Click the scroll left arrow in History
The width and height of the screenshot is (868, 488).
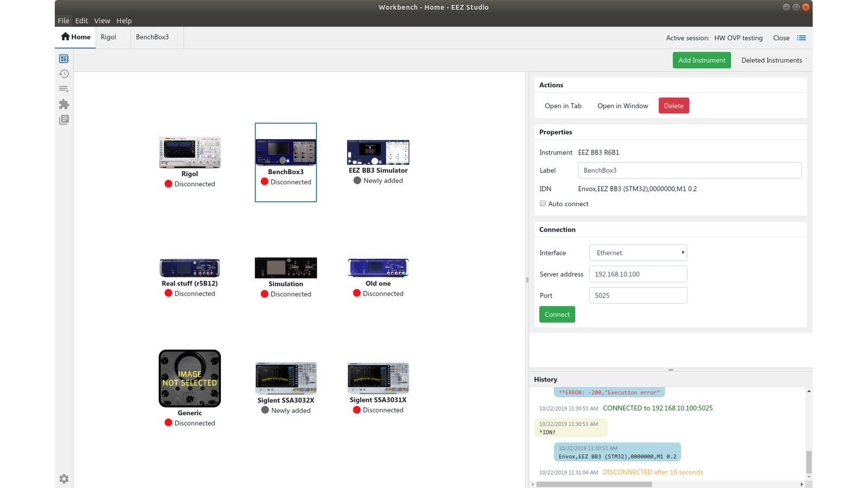click(533, 484)
